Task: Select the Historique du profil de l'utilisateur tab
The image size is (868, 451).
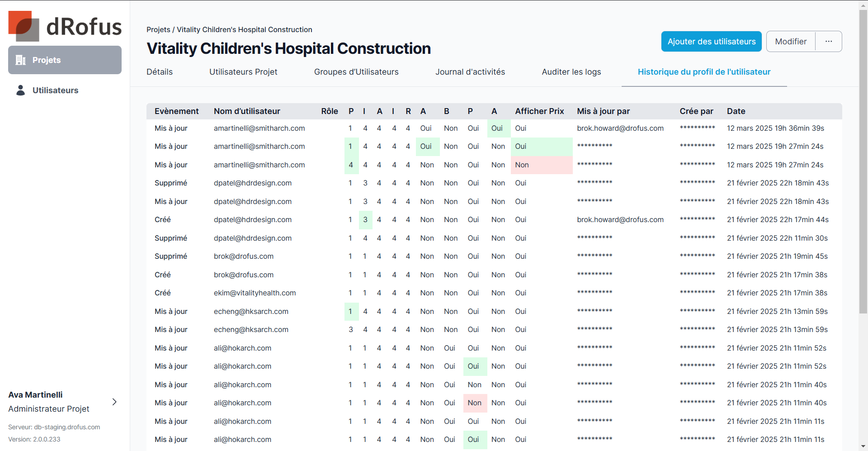Action: pos(704,72)
